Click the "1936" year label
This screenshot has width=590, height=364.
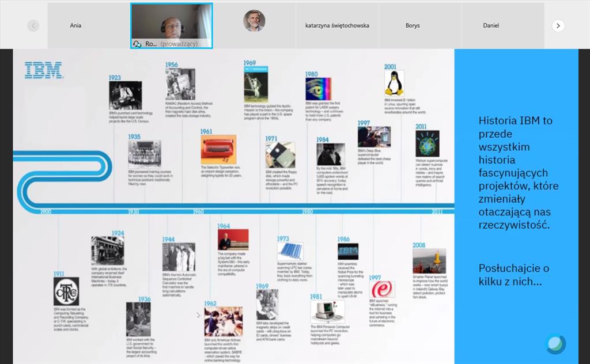click(145, 298)
